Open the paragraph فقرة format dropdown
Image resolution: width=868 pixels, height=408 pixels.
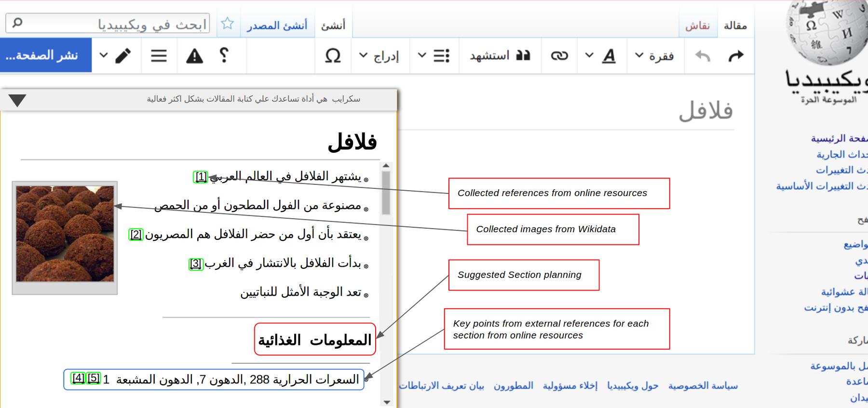654,56
